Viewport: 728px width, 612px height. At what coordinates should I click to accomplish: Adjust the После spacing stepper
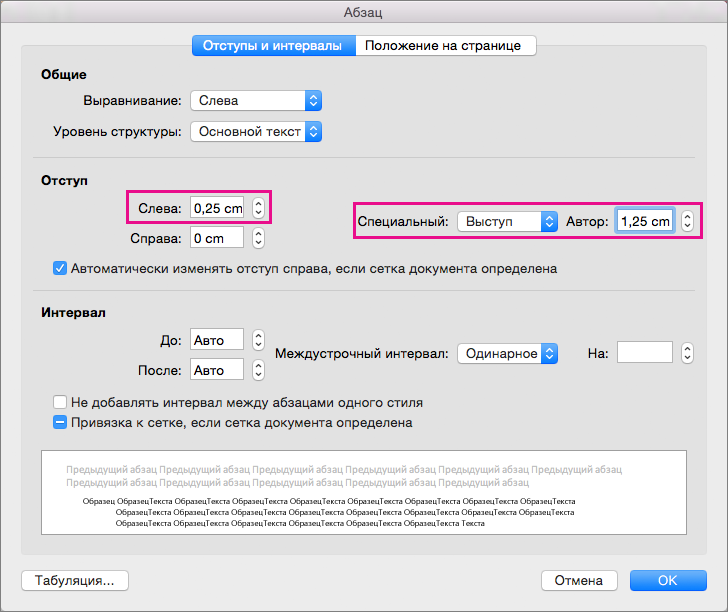click(x=259, y=370)
